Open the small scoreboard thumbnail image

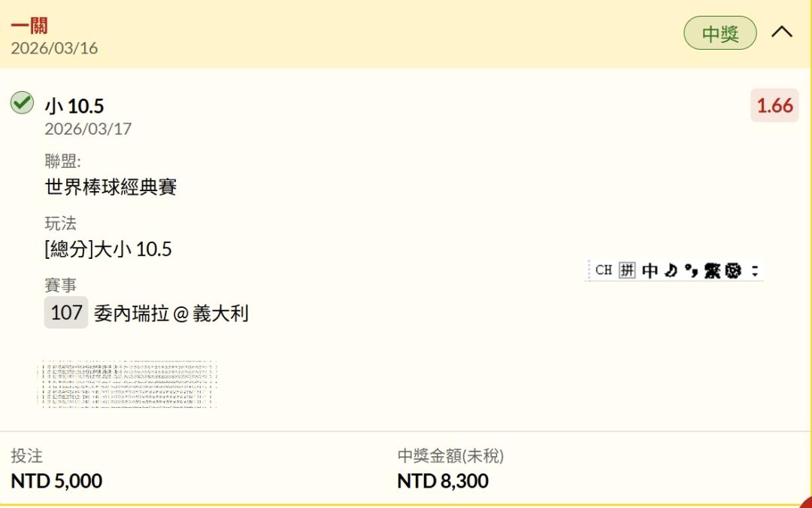click(128, 384)
